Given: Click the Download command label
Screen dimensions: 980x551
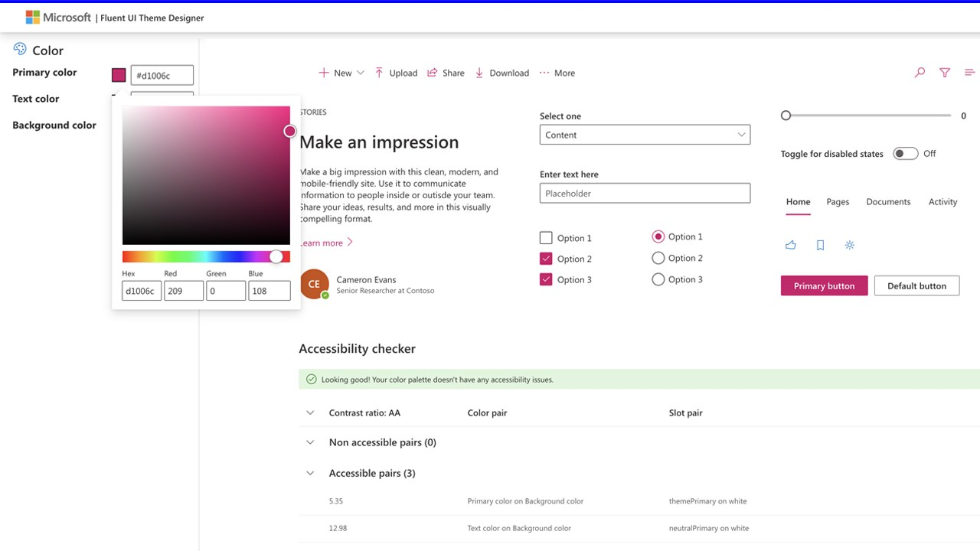Looking at the screenshot, I should pyautogui.click(x=509, y=73).
